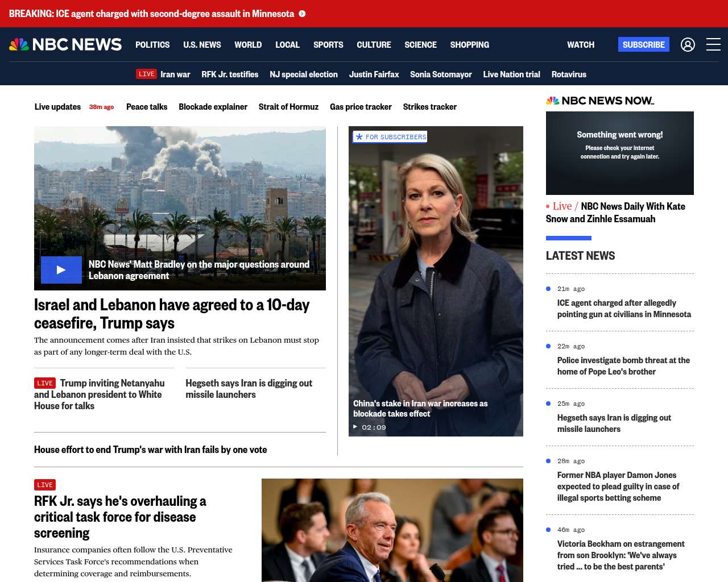Viewport: 728px width, 582px height.
Task: Open the NJ special election topic
Action: (304, 74)
